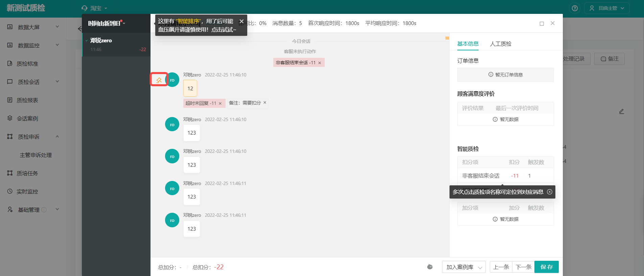Click the 备注 button in background page
The image size is (644, 276).
click(609, 59)
